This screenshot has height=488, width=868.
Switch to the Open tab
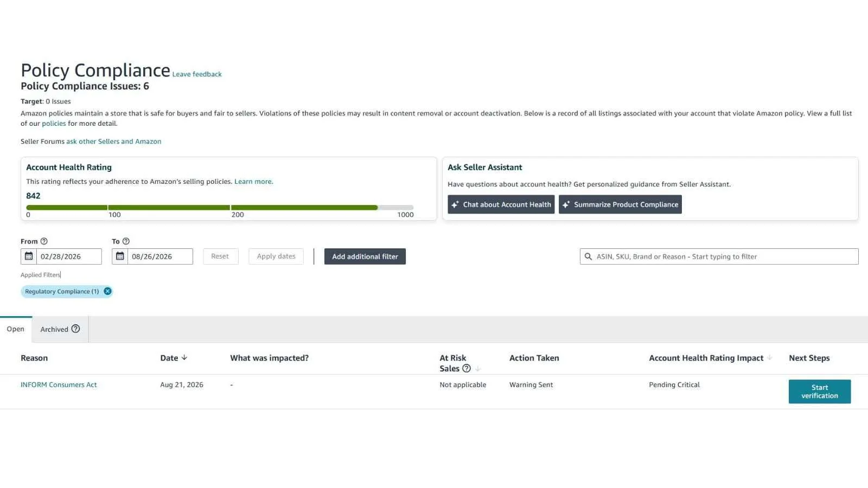pyautogui.click(x=16, y=329)
